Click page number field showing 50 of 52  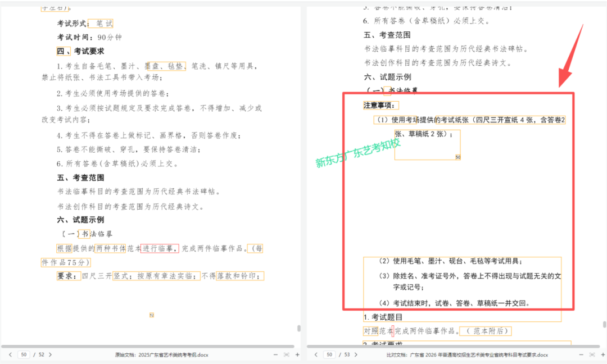pos(24,354)
